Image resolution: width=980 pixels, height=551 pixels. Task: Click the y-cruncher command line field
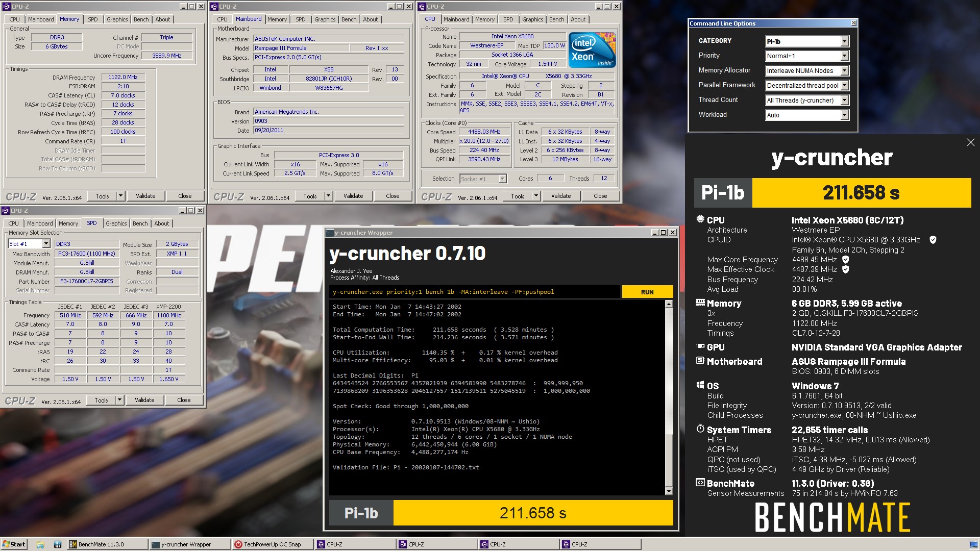(x=475, y=292)
